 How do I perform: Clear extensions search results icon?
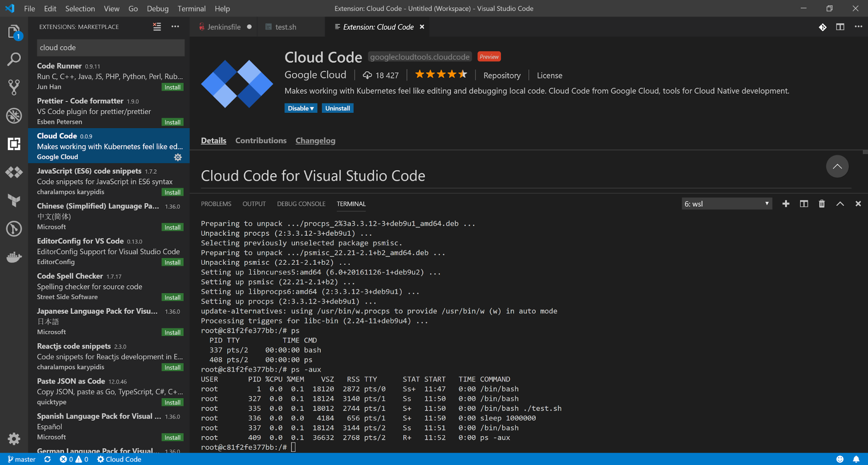[x=157, y=27]
